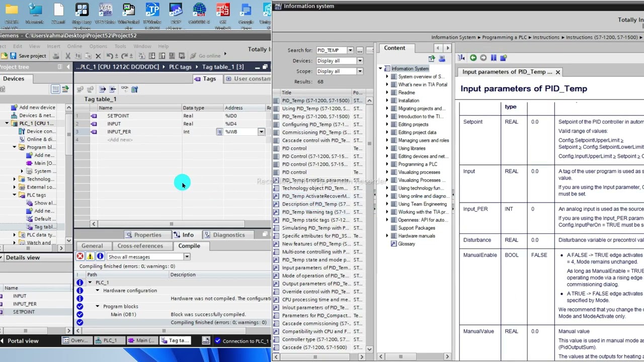
Task: Toggle the warnings filter icon in Compile tab
Action: 90,256
